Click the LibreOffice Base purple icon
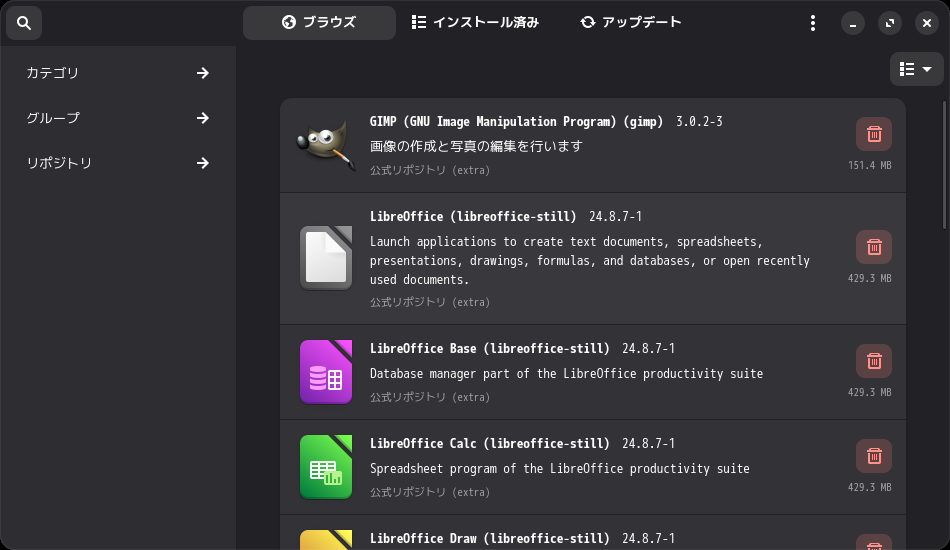The width and height of the screenshot is (950, 550). point(326,372)
